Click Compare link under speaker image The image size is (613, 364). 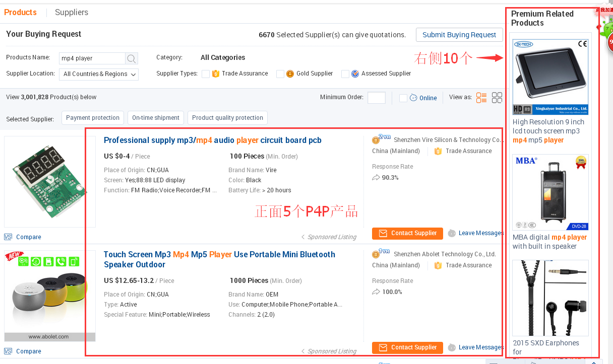tap(29, 351)
